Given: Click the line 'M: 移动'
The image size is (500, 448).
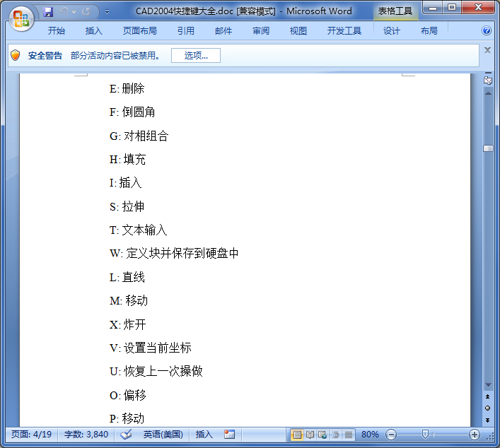Looking at the screenshot, I should coord(129,301).
